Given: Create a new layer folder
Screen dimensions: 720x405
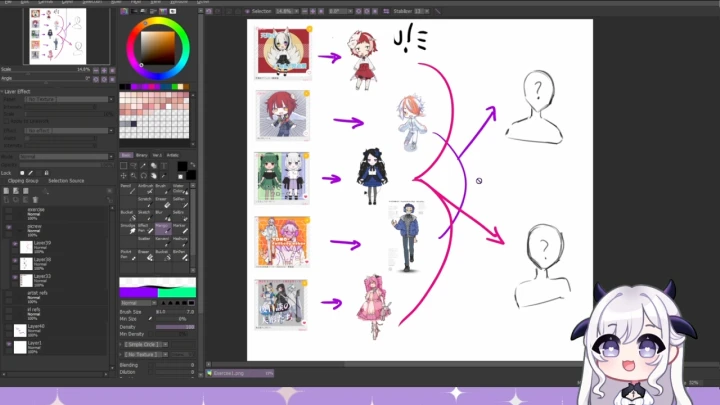Looking at the screenshot, I should point(26,191).
